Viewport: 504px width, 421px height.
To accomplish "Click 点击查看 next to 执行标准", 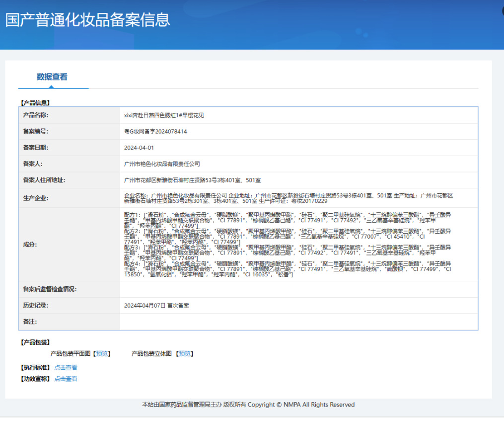I will [x=66, y=368].
